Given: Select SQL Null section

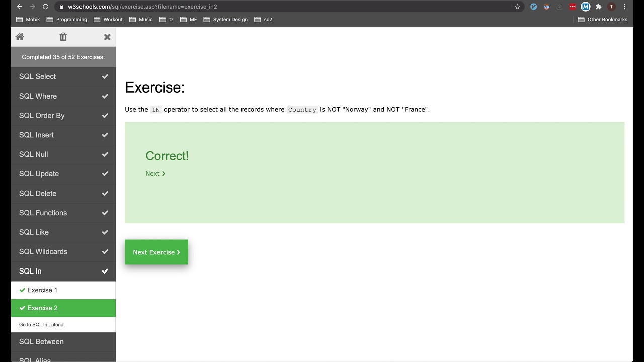Looking at the screenshot, I should [x=63, y=154].
